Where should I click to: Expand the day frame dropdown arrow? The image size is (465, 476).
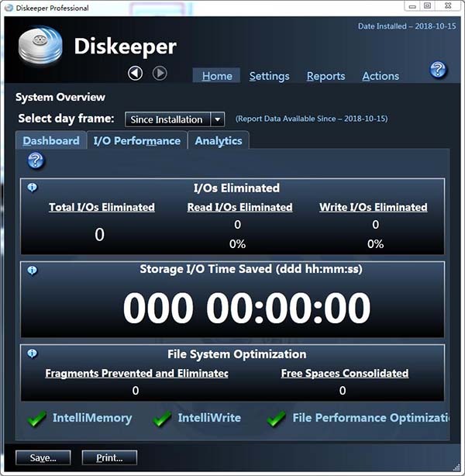click(x=217, y=119)
